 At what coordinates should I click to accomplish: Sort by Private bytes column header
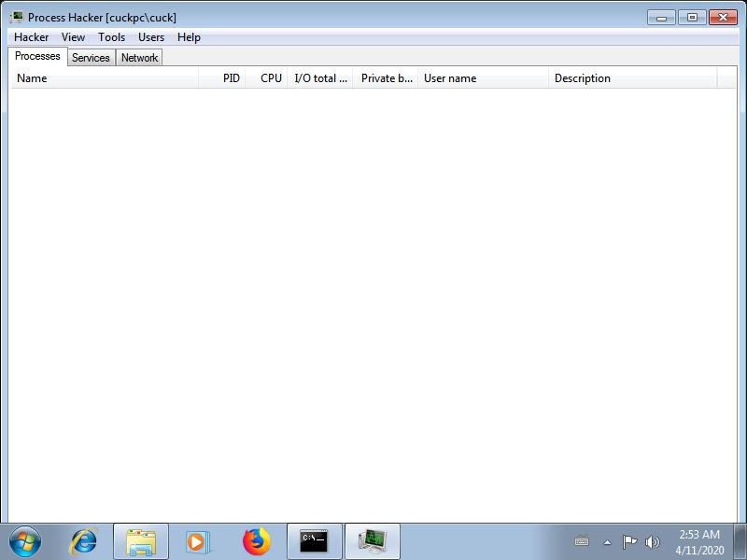click(386, 78)
